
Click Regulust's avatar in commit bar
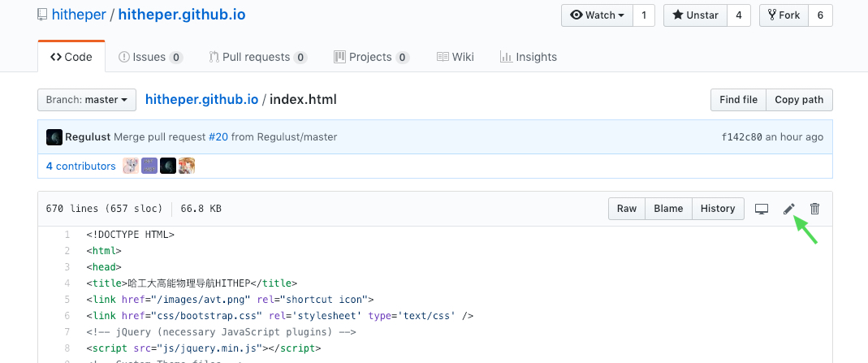coord(54,137)
